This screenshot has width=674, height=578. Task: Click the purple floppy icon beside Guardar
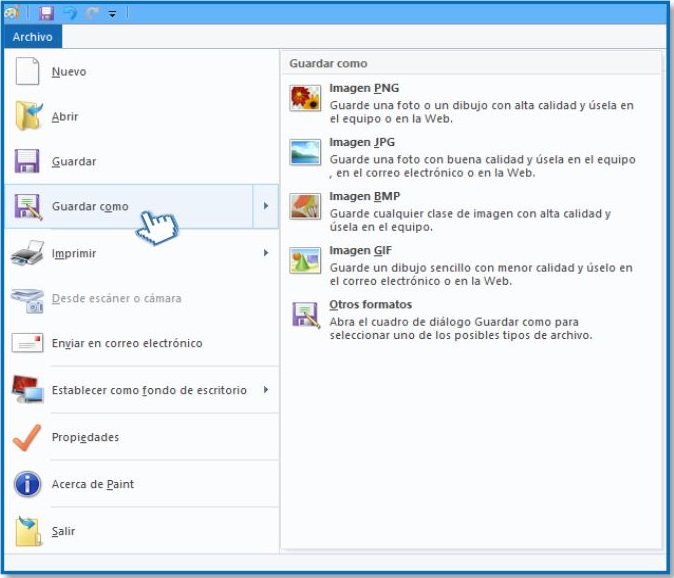tap(27, 161)
